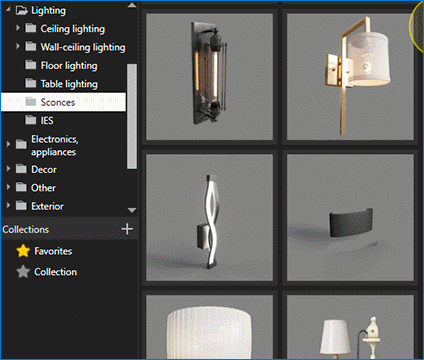Click the category tree scroll-down arrow

point(132,210)
